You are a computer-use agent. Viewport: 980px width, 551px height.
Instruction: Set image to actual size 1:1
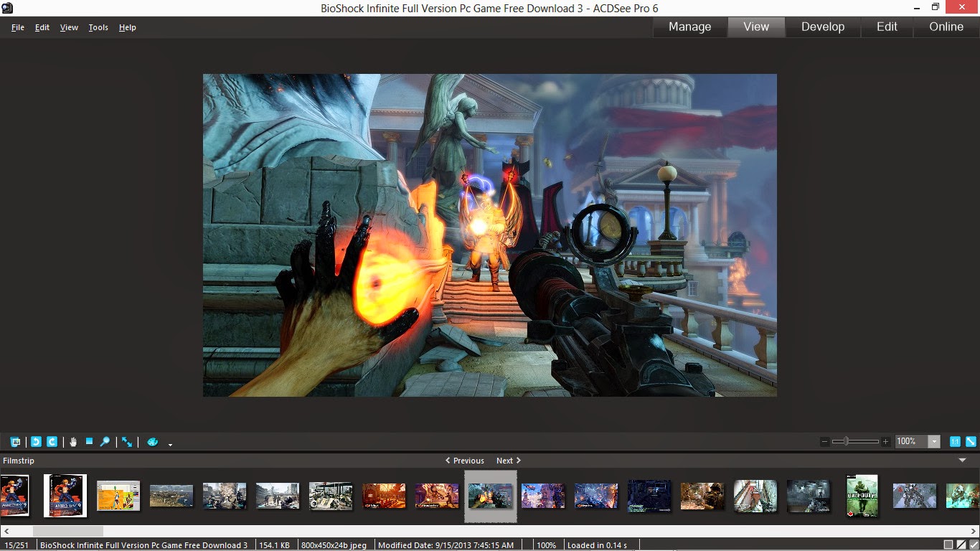(955, 442)
